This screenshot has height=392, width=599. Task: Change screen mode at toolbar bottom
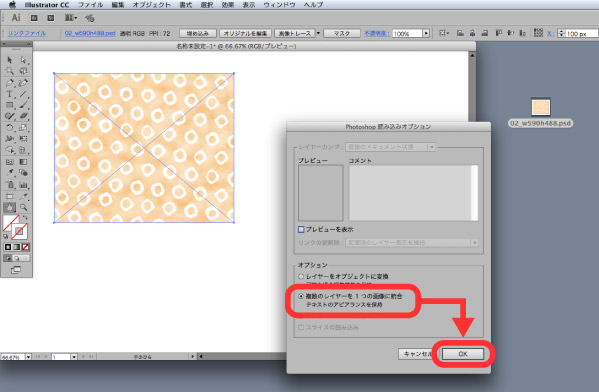tap(16, 270)
